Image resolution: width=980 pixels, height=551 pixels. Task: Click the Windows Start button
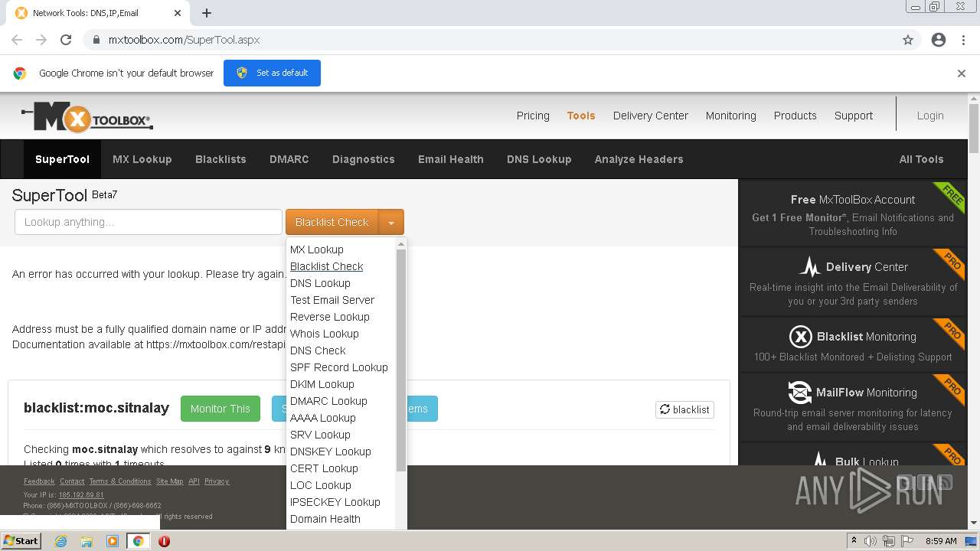[21, 540]
